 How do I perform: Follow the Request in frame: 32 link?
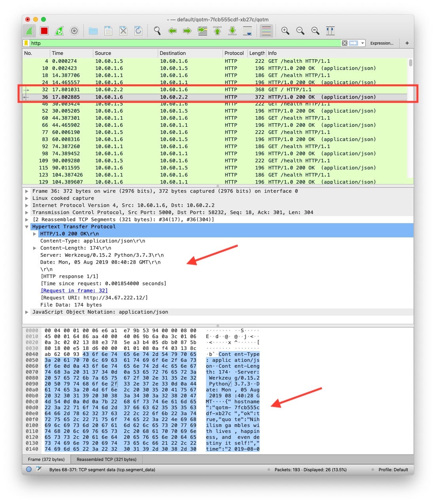(74, 291)
